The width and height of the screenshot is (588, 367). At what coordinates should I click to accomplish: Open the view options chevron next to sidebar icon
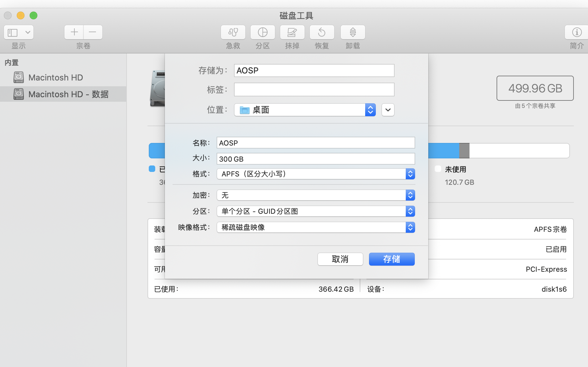[x=28, y=32]
